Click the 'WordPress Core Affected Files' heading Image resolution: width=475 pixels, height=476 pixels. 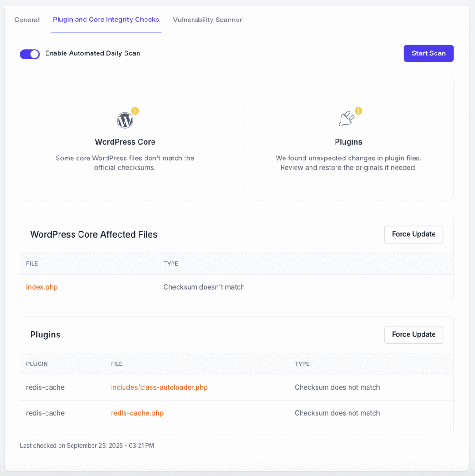coord(93,235)
